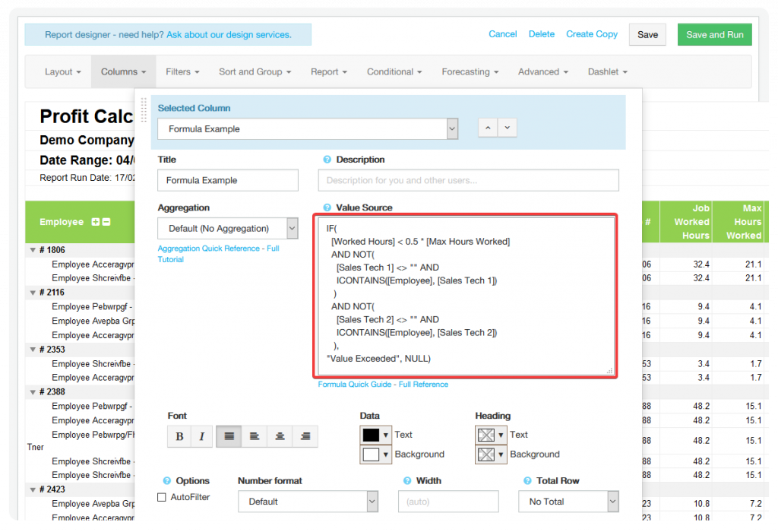The width and height of the screenshot is (778, 532).
Task: Click the Save and Run button
Action: tap(714, 35)
